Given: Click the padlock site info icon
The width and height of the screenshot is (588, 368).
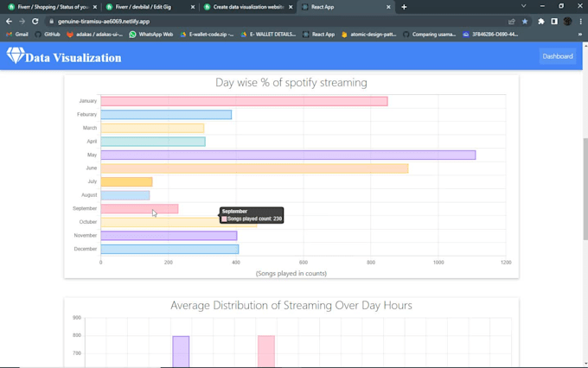Looking at the screenshot, I should (52, 22).
